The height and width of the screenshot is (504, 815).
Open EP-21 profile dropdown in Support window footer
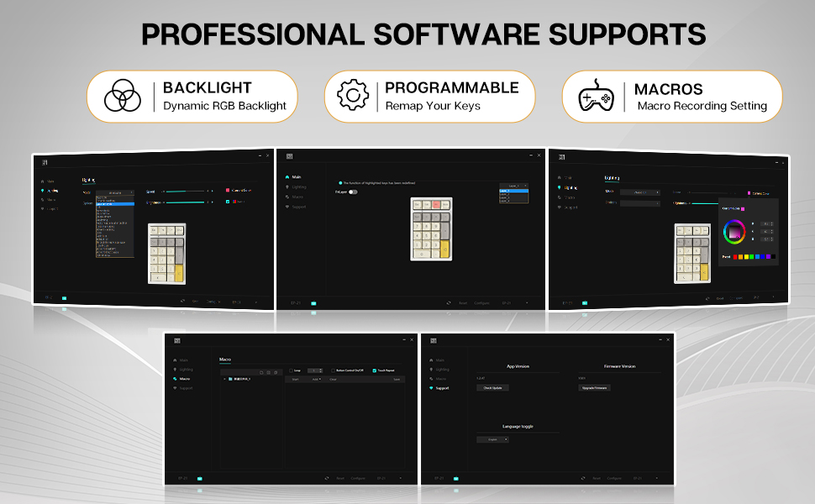point(646,478)
